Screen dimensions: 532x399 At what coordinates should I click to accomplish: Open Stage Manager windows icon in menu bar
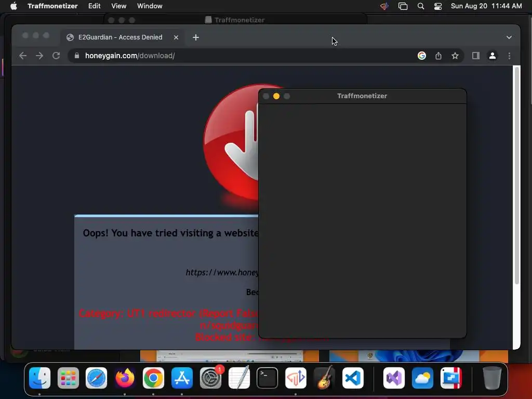[x=403, y=6]
